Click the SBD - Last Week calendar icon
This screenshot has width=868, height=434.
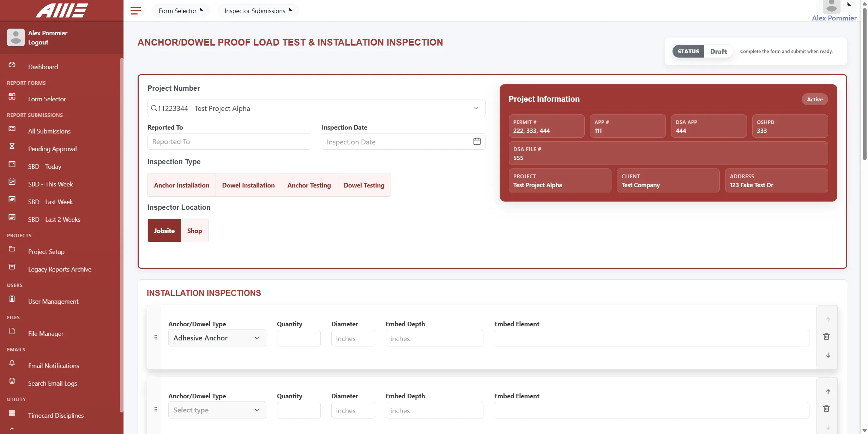click(12, 199)
